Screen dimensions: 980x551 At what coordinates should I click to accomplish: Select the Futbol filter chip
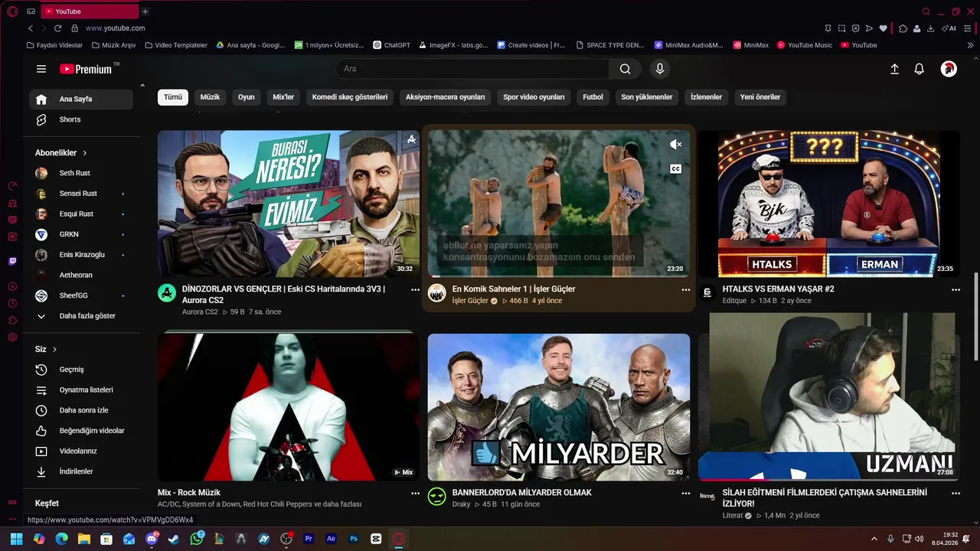point(593,97)
